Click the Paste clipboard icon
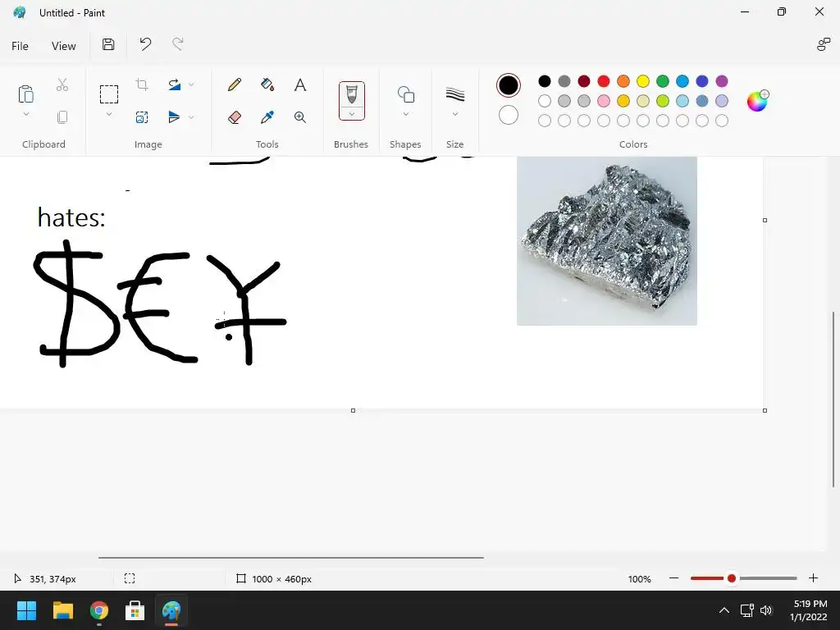 25,94
